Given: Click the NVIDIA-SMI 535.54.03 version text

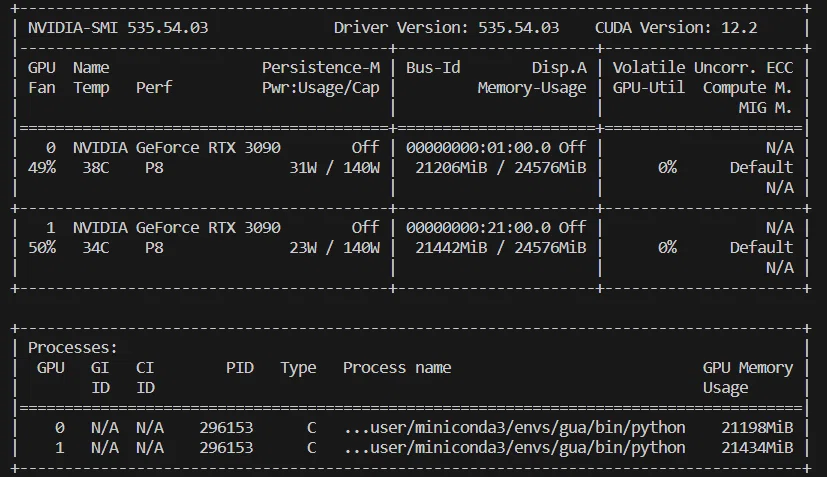Looking at the screenshot, I should pos(118,27).
